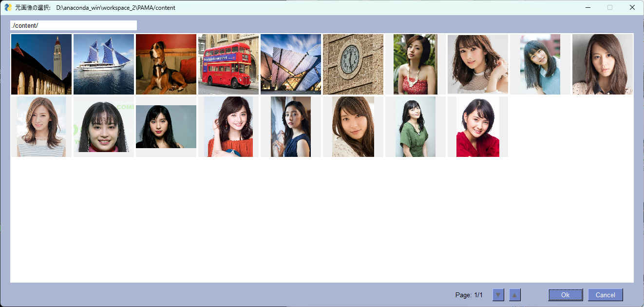Image resolution: width=644 pixels, height=307 pixels.
Task: Pick the dog on couch picture
Action: click(x=166, y=64)
